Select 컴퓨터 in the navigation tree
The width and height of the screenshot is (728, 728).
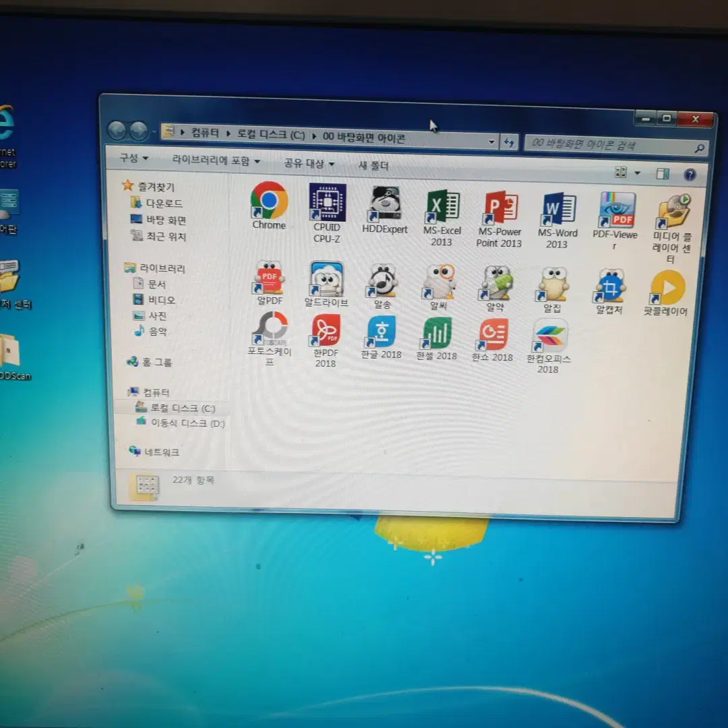click(156, 392)
